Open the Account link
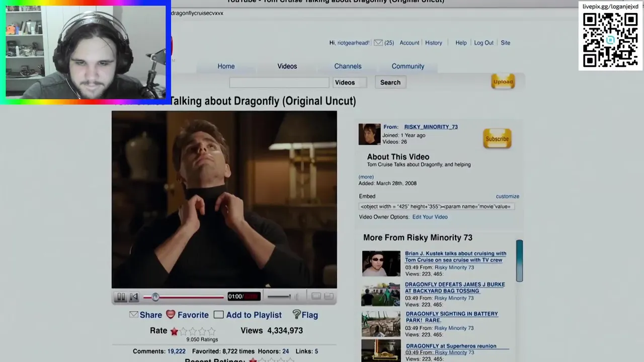Image resolution: width=644 pixels, height=362 pixels. click(409, 43)
